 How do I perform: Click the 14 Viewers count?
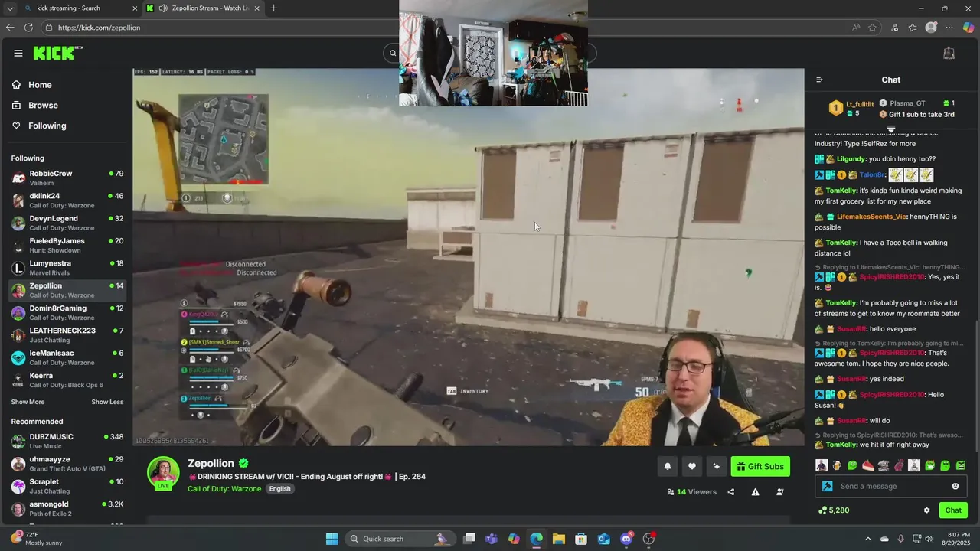coord(691,492)
